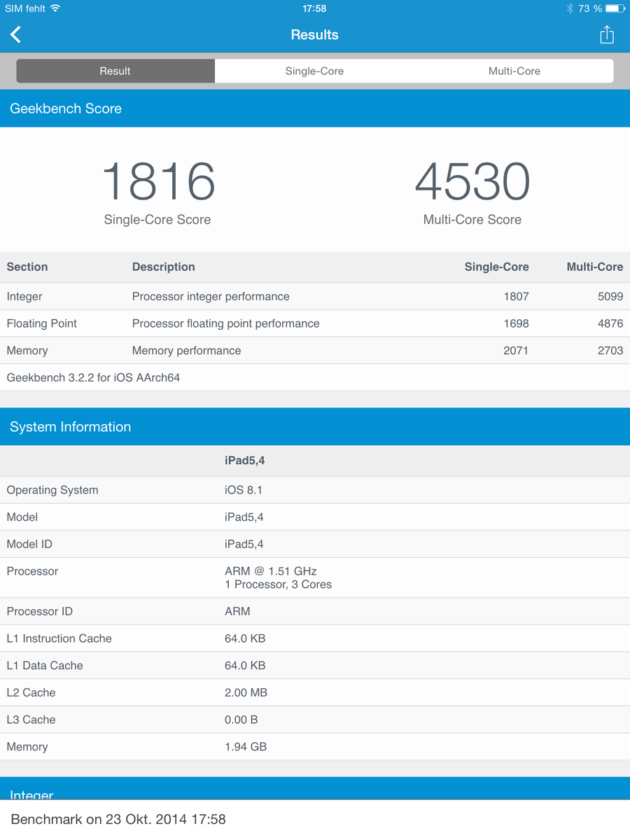Screen dimensions: 630x840
Task: Tap the Description column header
Action: [164, 267]
